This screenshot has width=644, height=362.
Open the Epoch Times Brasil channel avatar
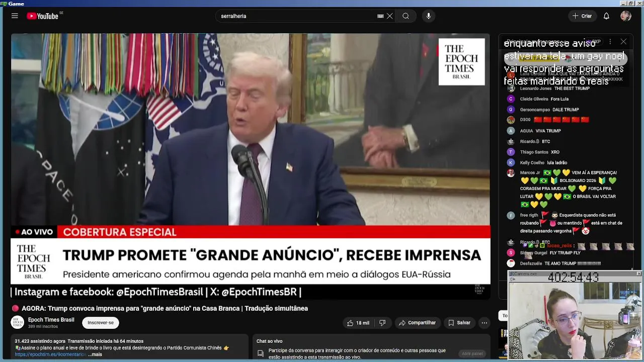tap(18, 322)
